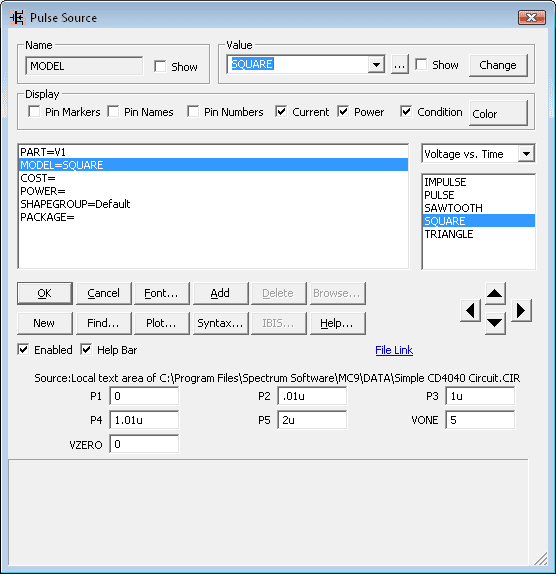Click the P4 parameter field
Image resolution: width=556 pixels, height=574 pixels.
[144, 420]
